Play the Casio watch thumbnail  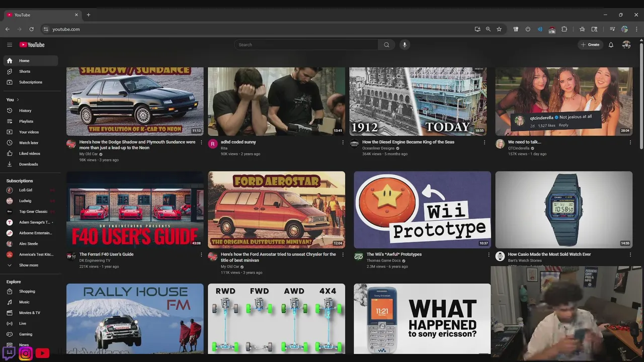click(563, 210)
